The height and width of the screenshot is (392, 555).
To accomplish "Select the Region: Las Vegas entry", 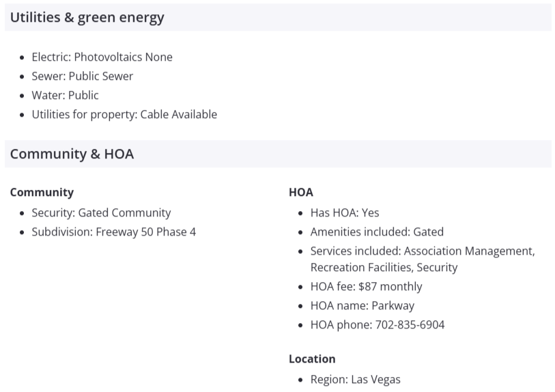I will tap(355, 380).
